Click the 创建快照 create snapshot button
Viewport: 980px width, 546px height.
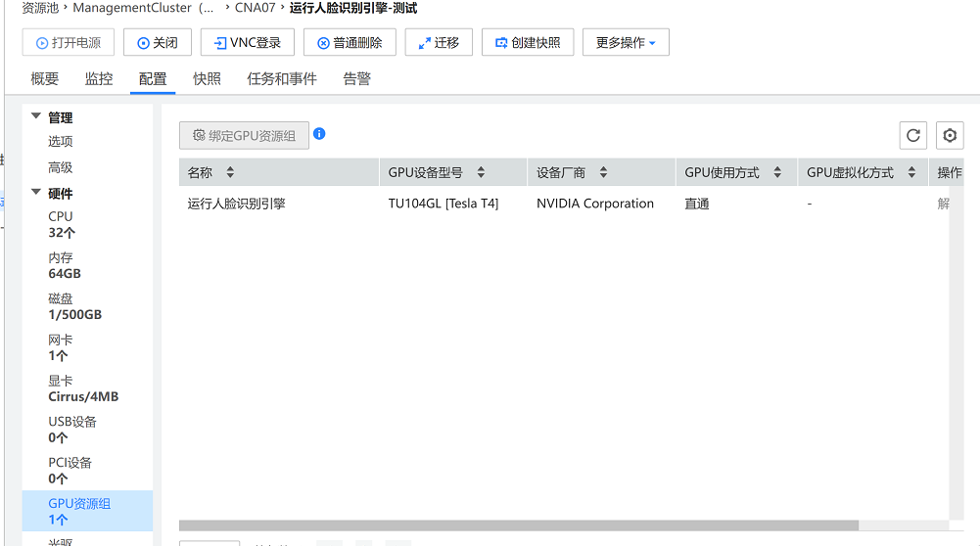pyautogui.click(x=528, y=42)
